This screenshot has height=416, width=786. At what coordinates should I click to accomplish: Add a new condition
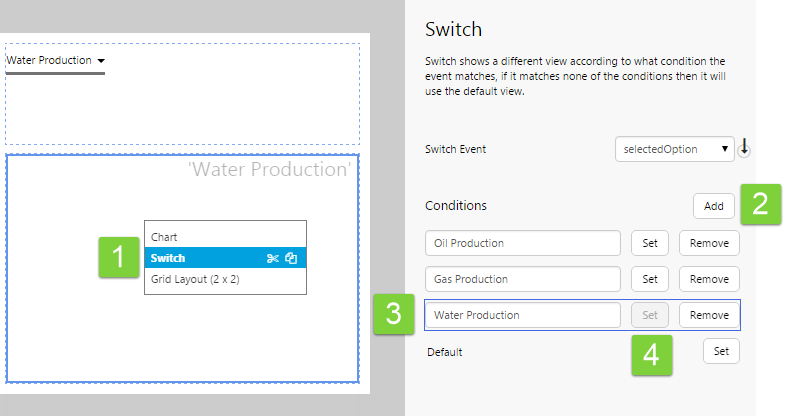click(x=713, y=206)
